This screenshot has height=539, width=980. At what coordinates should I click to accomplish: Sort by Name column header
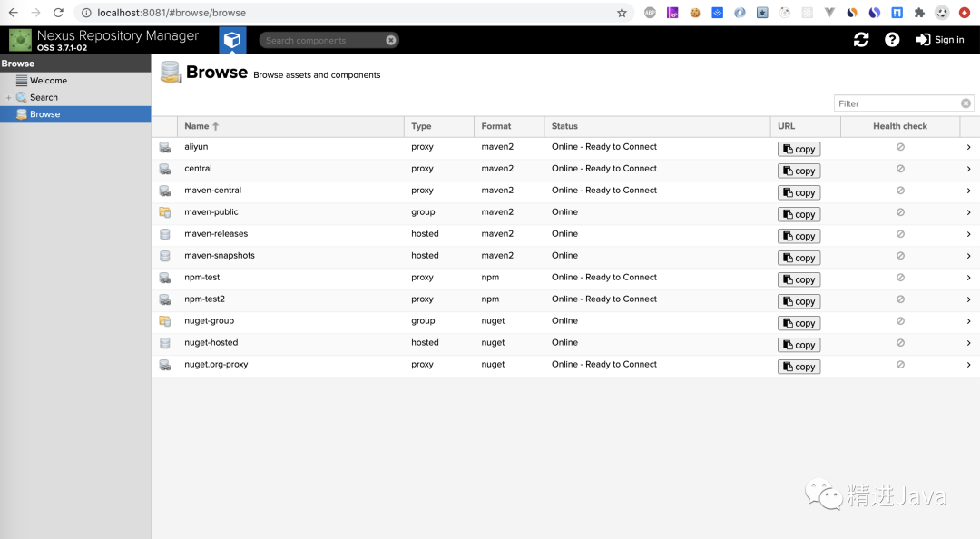[290, 126]
